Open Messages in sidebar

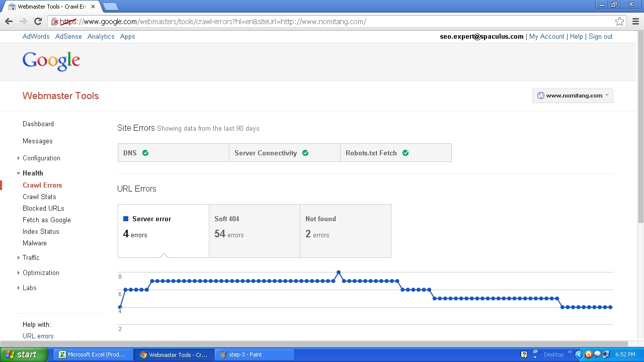pos(38,141)
